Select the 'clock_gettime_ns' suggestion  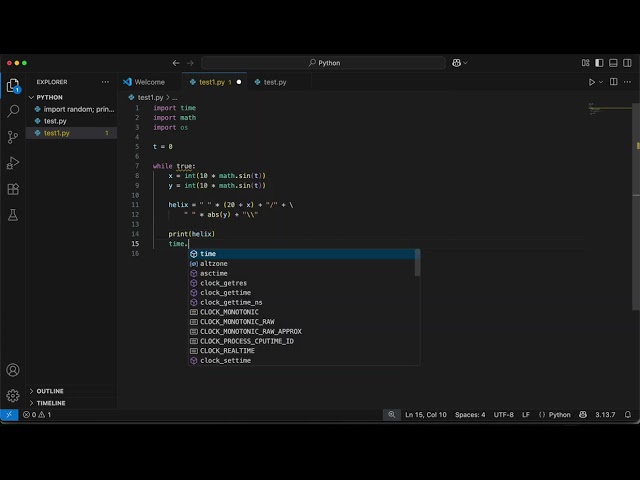coord(301,302)
